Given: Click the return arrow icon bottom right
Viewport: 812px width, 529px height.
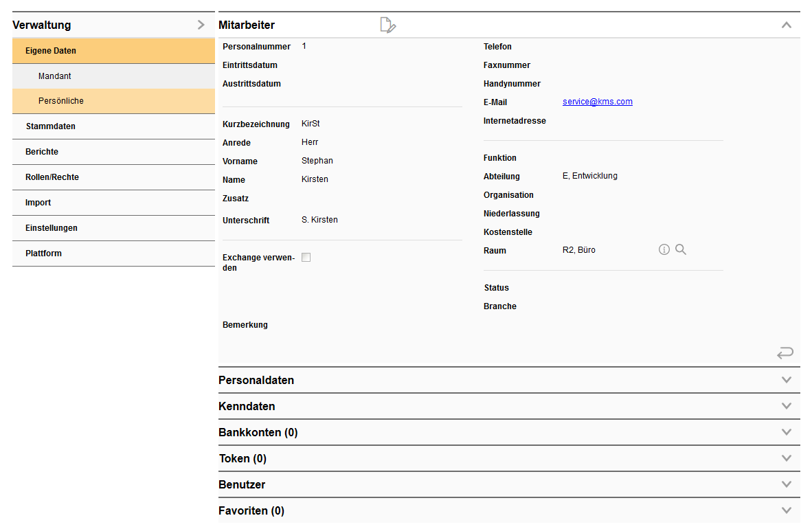Looking at the screenshot, I should pyautogui.click(x=785, y=352).
